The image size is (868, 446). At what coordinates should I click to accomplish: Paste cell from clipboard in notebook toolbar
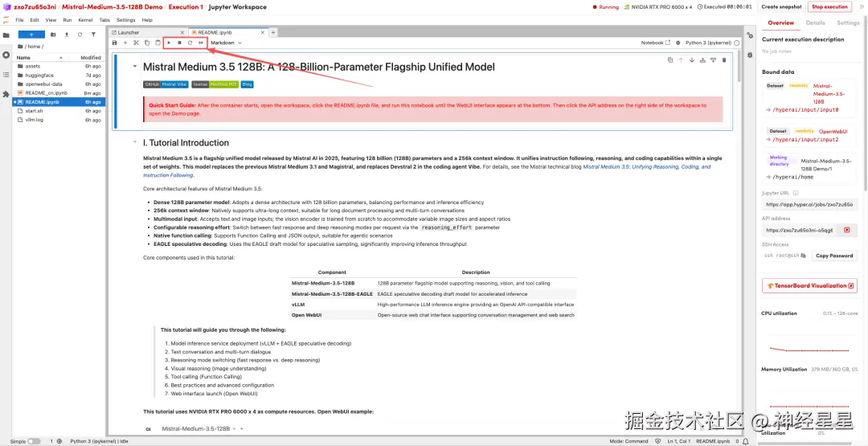(158, 43)
